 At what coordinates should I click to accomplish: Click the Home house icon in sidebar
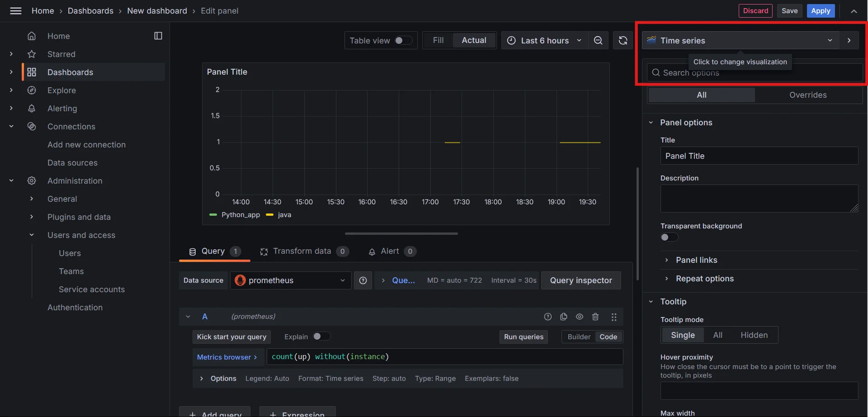coord(32,36)
